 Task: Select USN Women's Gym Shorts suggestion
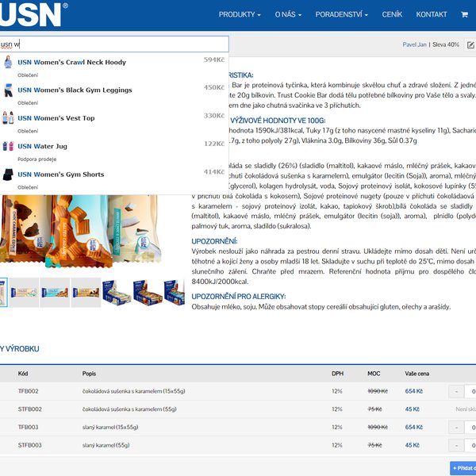[71, 174]
